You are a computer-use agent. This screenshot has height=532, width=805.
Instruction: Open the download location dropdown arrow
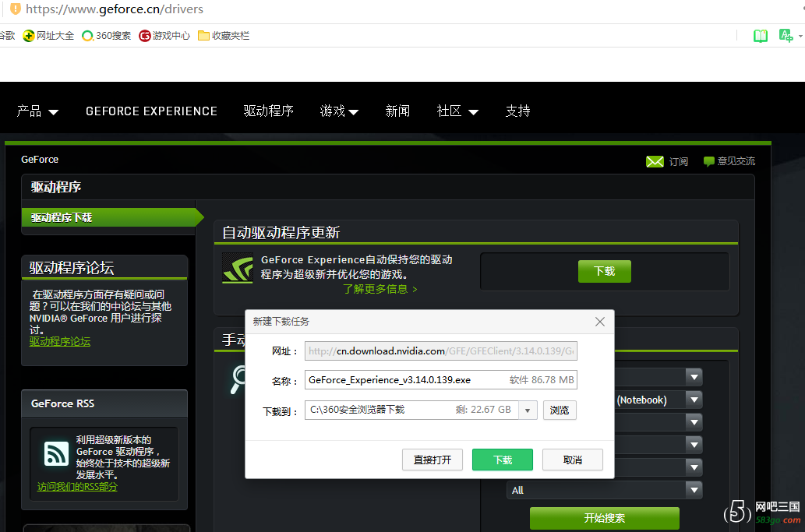[528, 410]
